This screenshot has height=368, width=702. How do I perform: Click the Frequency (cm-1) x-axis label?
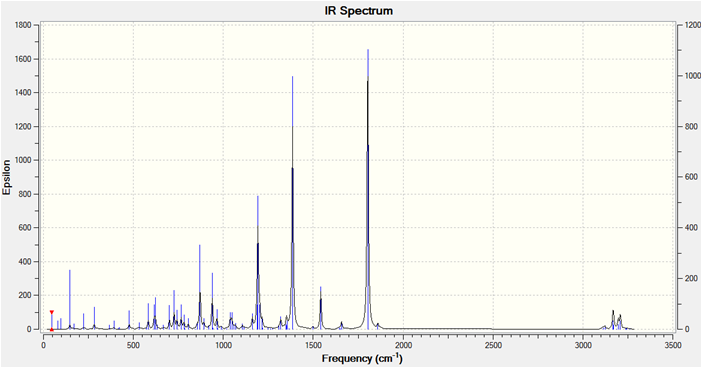(x=362, y=359)
